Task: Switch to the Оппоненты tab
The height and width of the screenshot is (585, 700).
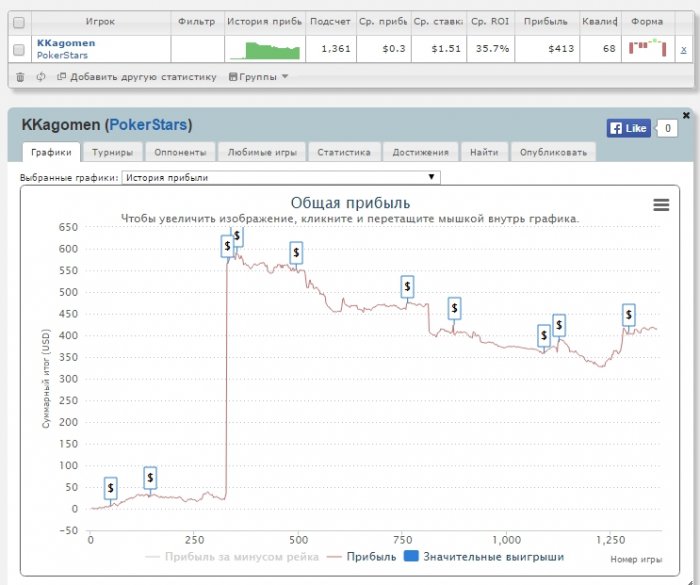Action: coord(180,152)
